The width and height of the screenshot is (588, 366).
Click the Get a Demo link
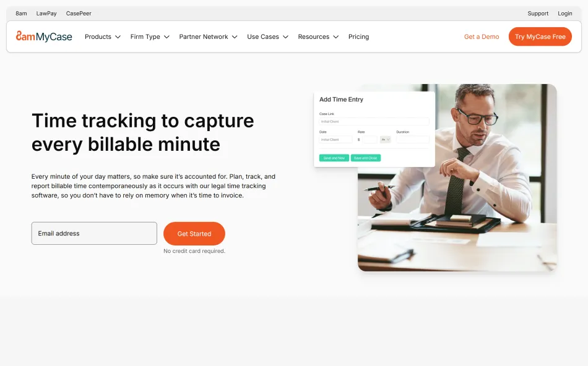tap(482, 36)
